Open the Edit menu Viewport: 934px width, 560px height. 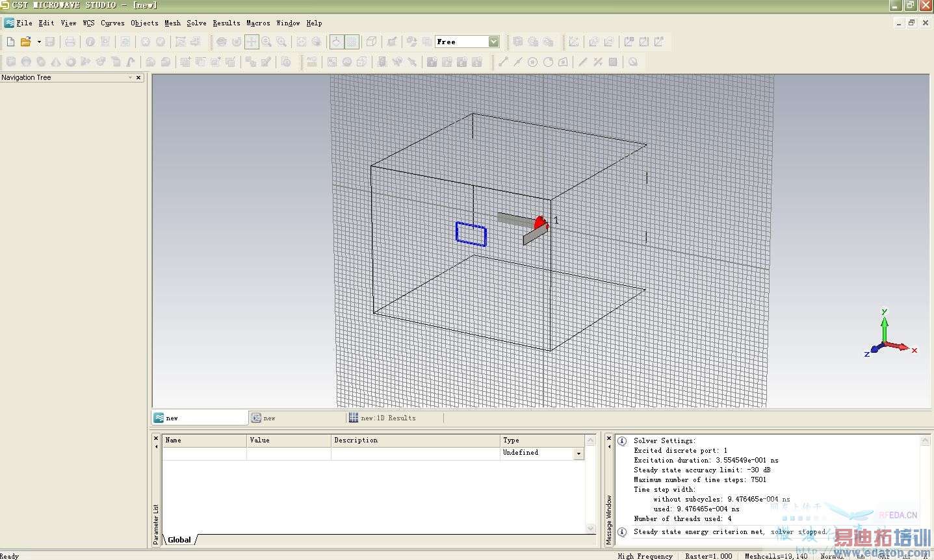46,23
